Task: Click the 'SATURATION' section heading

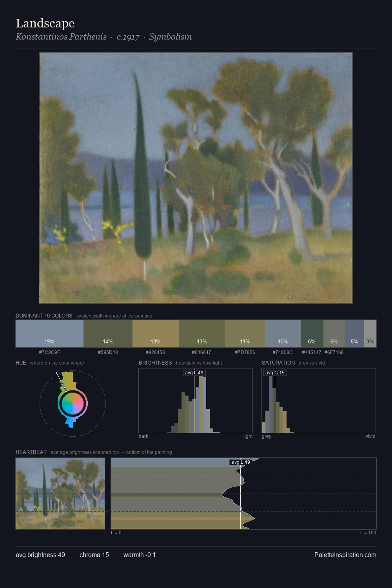Action: (x=278, y=363)
